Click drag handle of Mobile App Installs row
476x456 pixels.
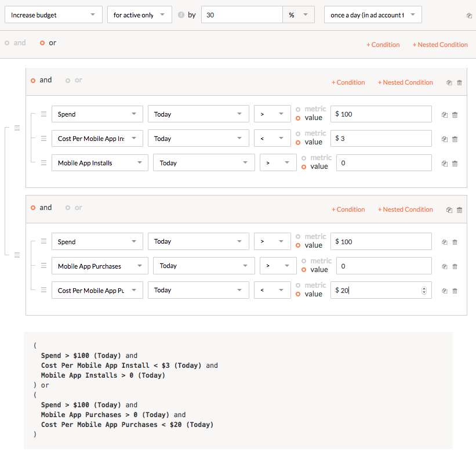43,162
